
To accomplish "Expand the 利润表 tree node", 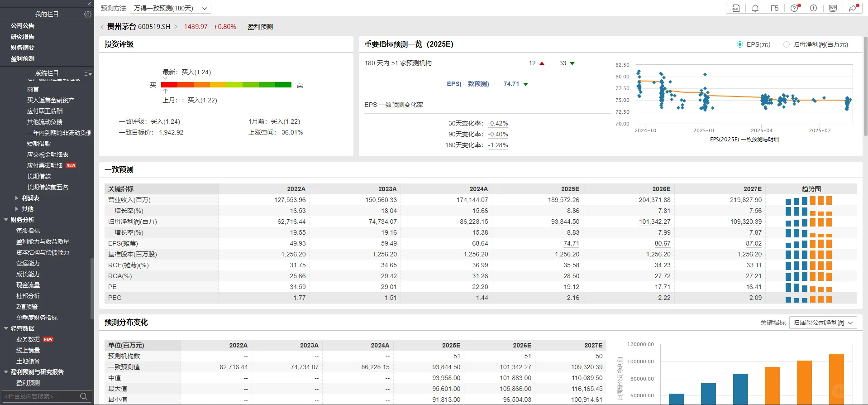I will coord(17,198).
